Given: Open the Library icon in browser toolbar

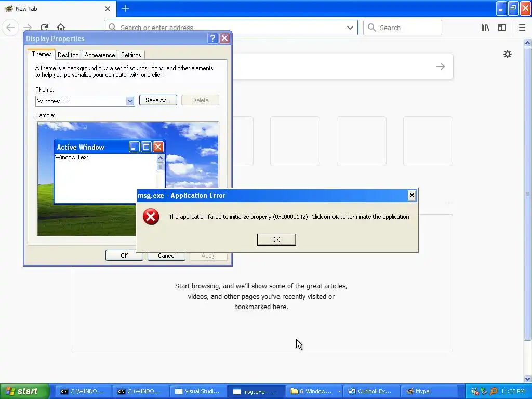Looking at the screenshot, I should [x=485, y=28].
